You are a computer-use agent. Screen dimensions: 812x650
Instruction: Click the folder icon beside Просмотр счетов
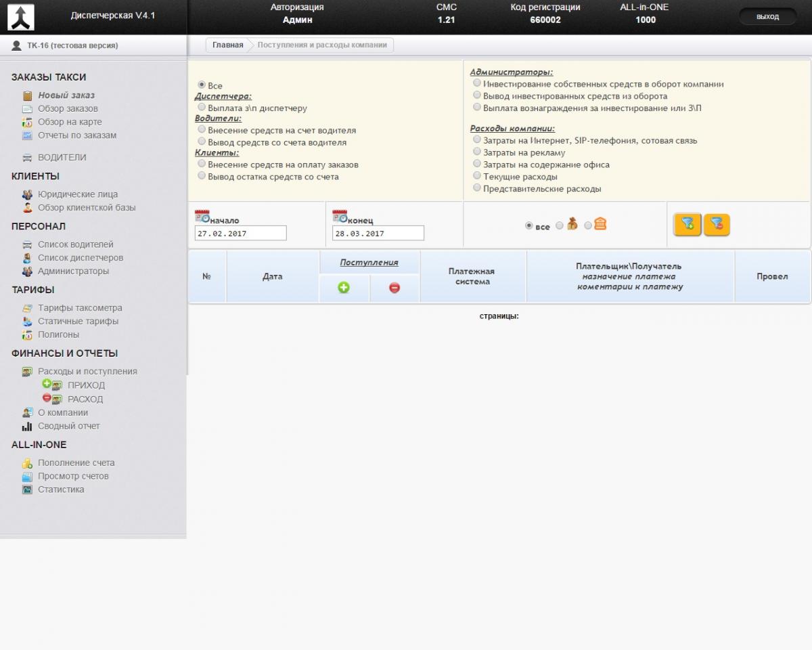27,476
